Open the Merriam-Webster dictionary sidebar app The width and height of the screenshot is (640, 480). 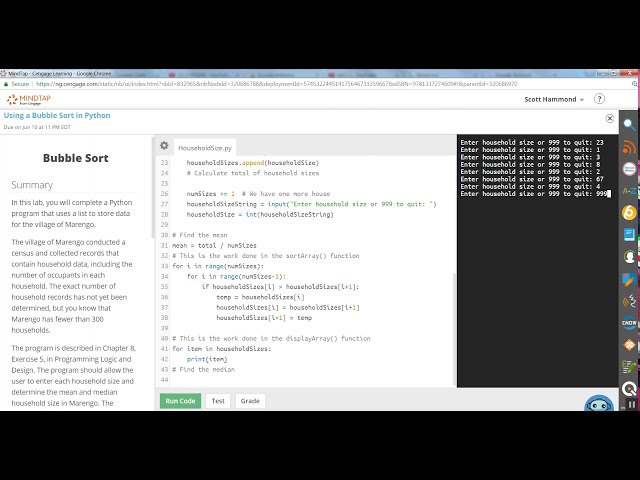click(x=629, y=169)
